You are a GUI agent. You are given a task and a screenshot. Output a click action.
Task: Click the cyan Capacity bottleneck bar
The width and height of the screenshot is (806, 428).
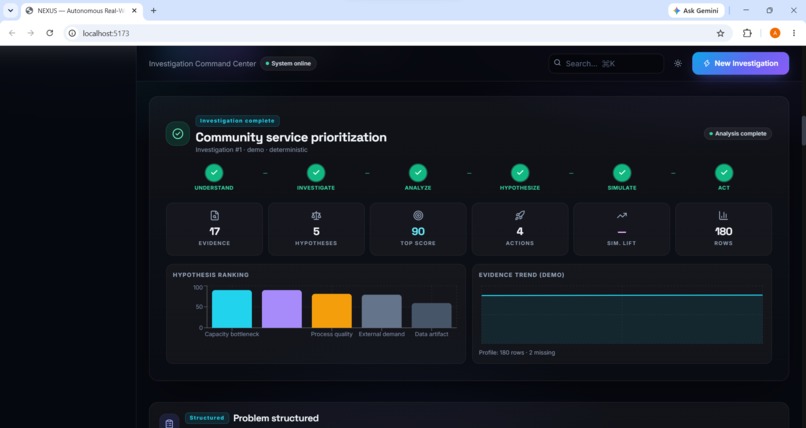[232, 309]
